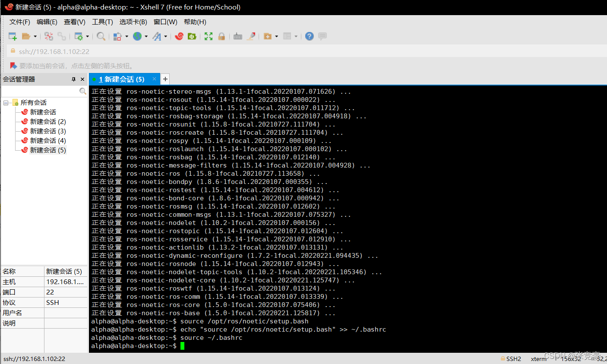Screen dimensions: 607x364
Task: Click the session manager search box
Action: pyautogui.click(x=40, y=91)
